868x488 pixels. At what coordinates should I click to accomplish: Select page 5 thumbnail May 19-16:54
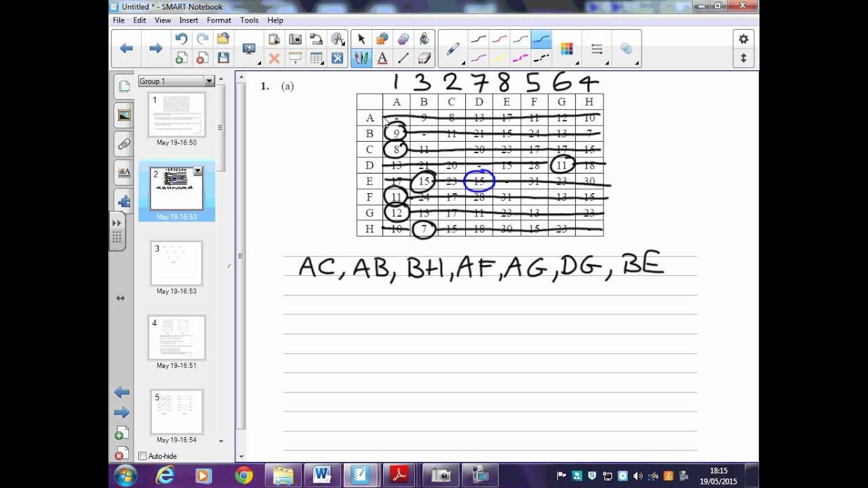click(x=176, y=412)
